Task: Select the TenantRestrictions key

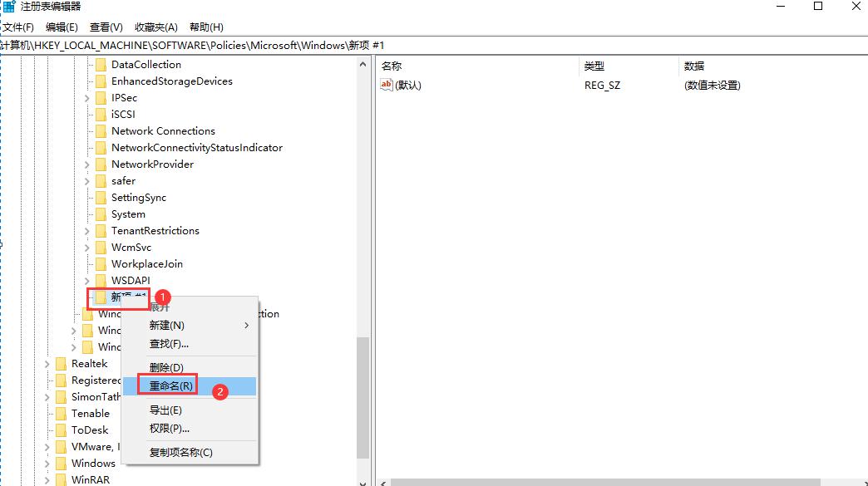Action: click(x=155, y=230)
